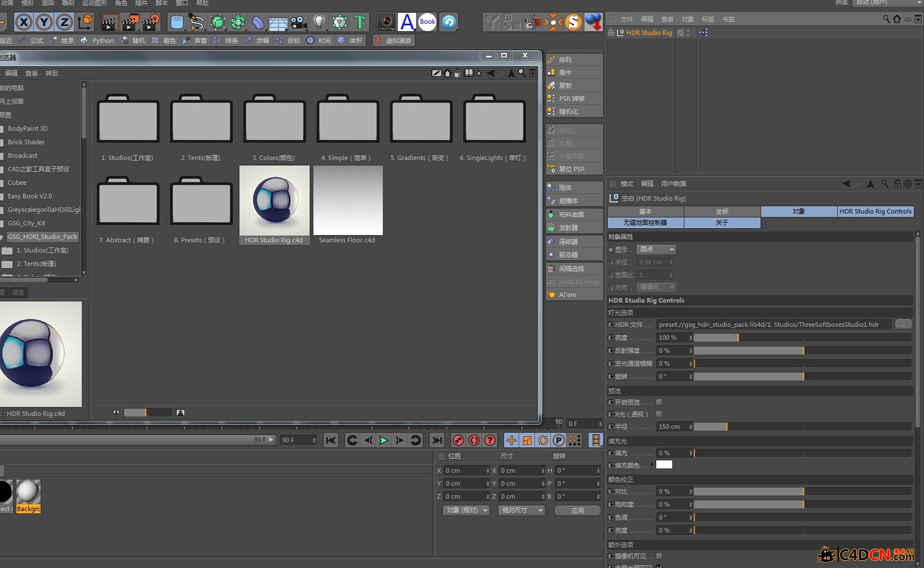Toggle HDR Studio Rig visibility dots
Screen dimensions: 924x568
pos(688,33)
